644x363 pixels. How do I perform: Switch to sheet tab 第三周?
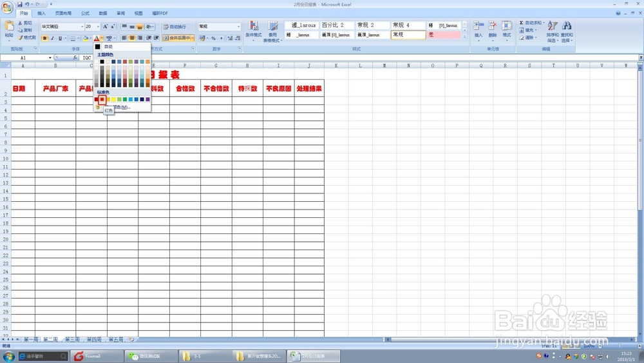72,340
